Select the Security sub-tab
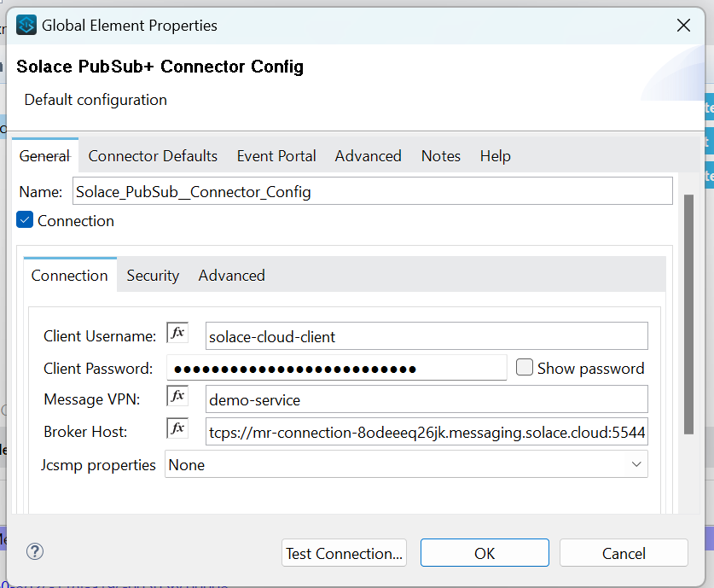This screenshot has width=714, height=588. [153, 276]
